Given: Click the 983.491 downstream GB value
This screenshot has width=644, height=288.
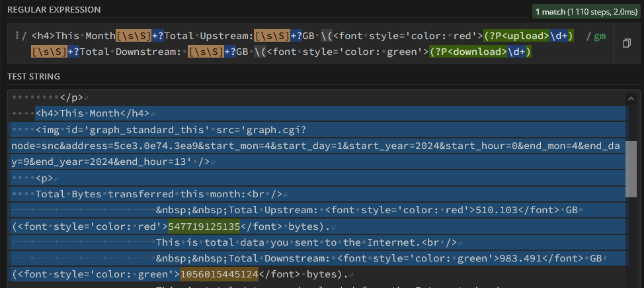Looking at the screenshot, I should [520, 258].
